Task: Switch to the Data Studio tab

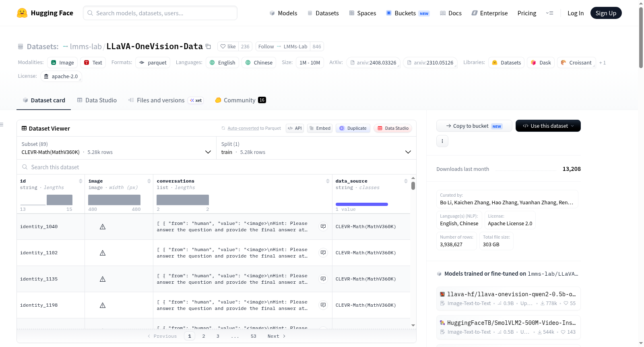Action: (x=97, y=100)
